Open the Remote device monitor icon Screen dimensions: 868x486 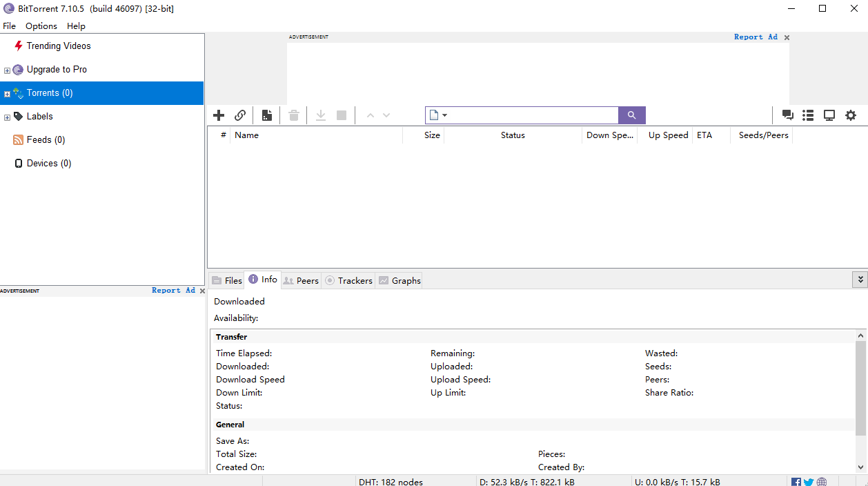(829, 115)
